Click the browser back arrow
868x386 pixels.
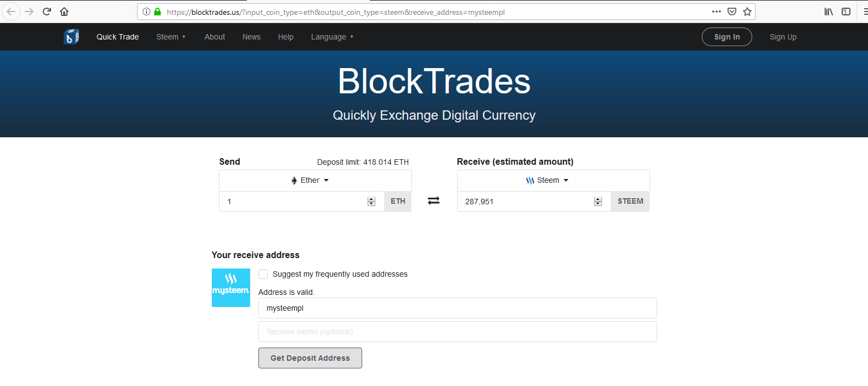click(11, 12)
